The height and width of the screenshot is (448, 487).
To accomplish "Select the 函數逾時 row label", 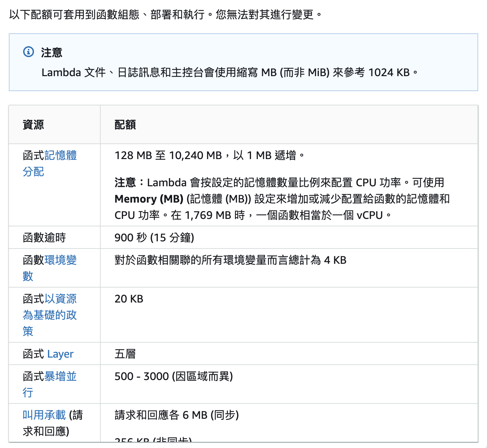I will click(x=44, y=238).
